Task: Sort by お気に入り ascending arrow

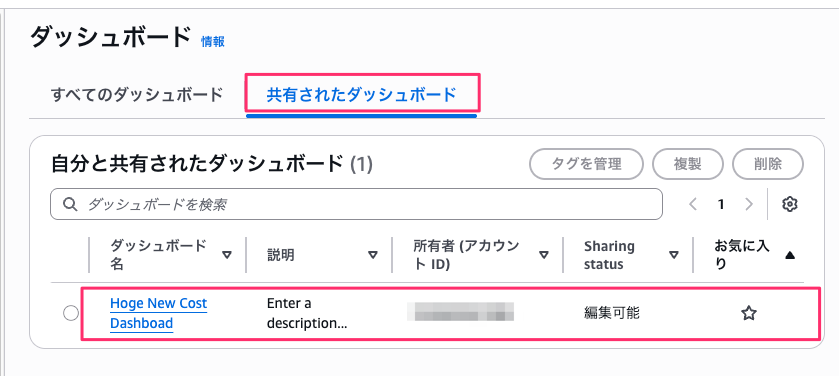Action: (790, 256)
